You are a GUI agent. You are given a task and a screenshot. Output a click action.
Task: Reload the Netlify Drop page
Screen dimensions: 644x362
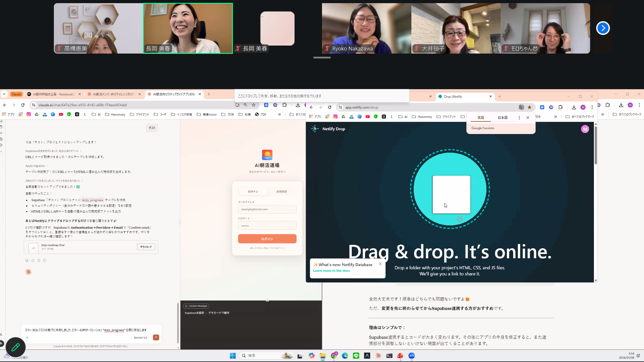[x=330, y=107]
